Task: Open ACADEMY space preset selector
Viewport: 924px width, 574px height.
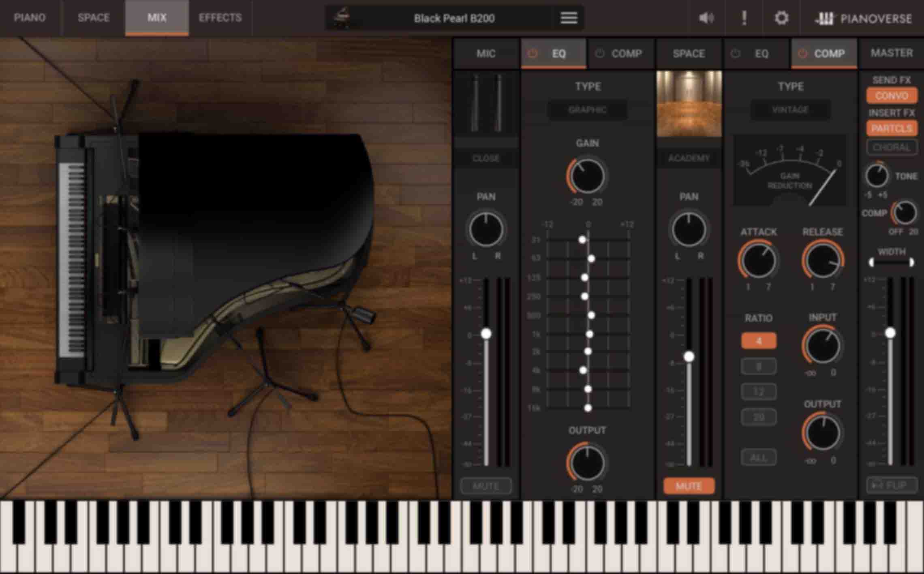Action: coord(688,157)
